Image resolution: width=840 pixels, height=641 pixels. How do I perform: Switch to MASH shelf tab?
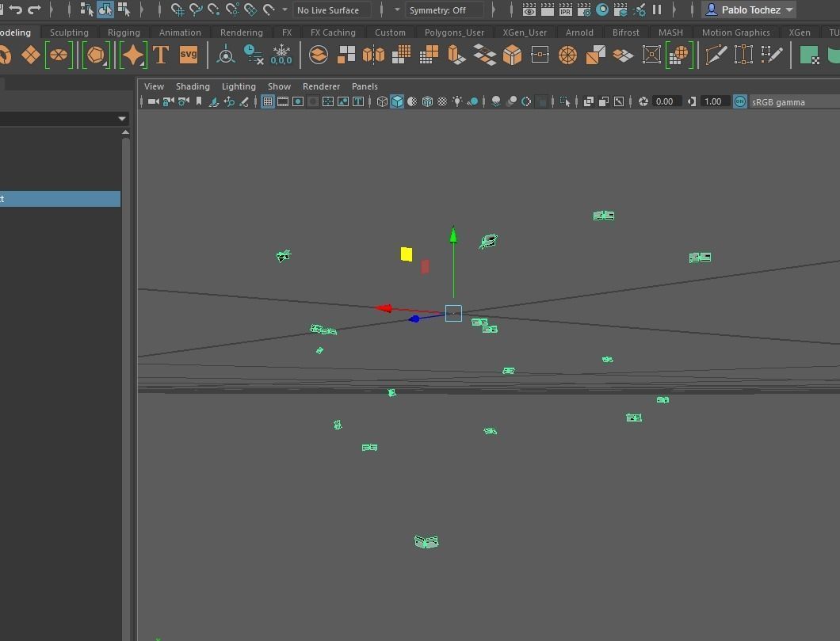click(670, 32)
